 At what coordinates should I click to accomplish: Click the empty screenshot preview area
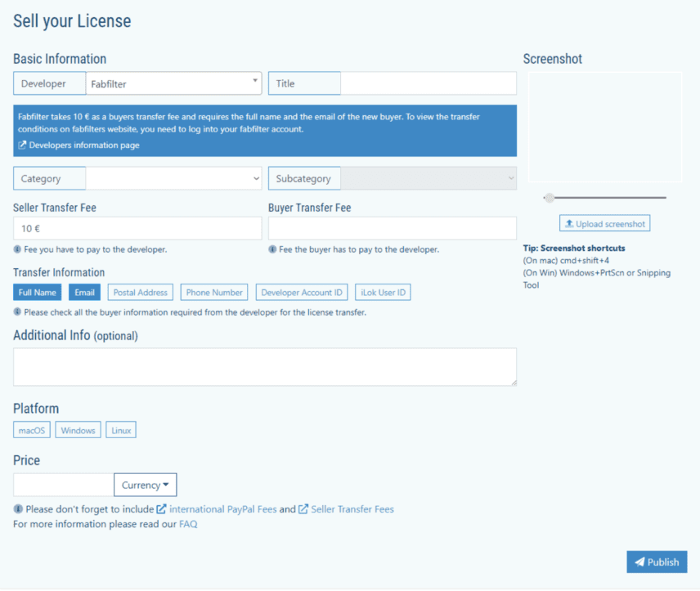pyautogui.click(x=605, y=128)
